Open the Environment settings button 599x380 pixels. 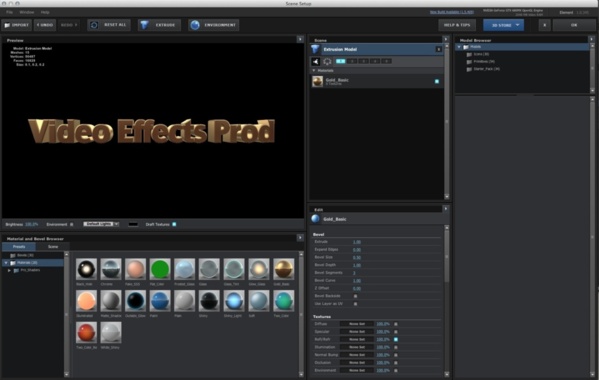pyautogui.click(x=214, y=25)
